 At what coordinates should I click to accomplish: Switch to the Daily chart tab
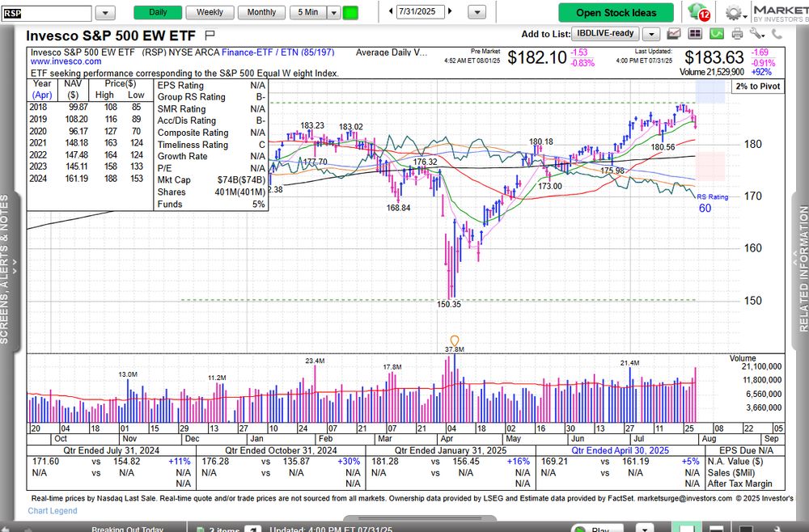click(x=158, y=12)
